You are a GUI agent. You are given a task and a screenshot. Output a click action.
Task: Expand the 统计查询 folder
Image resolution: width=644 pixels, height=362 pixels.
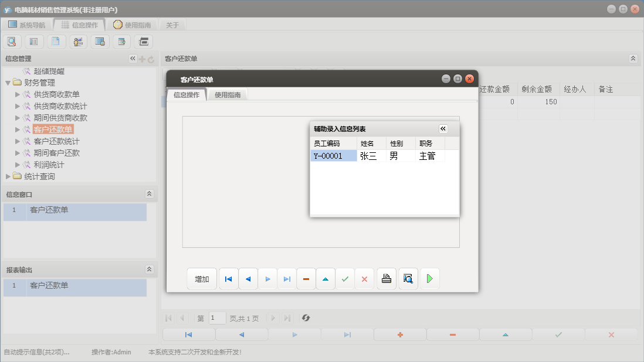(x=8, y=176)
